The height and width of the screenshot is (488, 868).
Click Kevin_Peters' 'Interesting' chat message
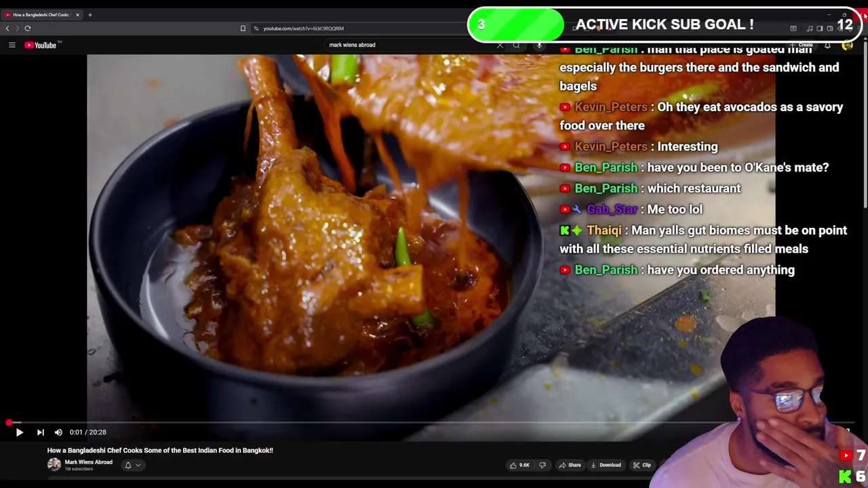point(638,146)
